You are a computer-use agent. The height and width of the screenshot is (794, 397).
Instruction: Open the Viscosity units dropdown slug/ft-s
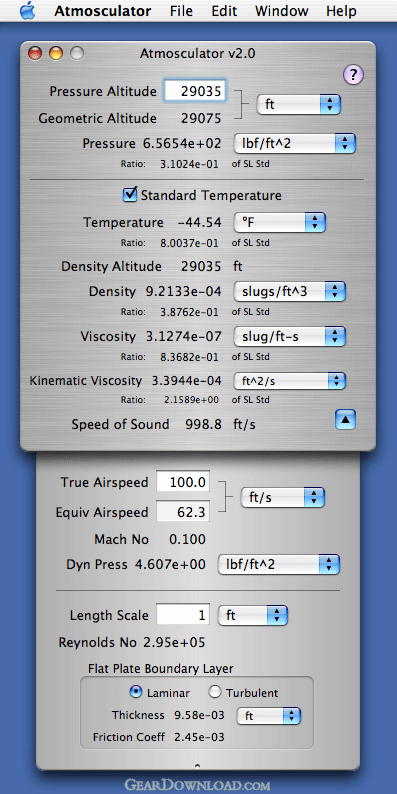289,336
